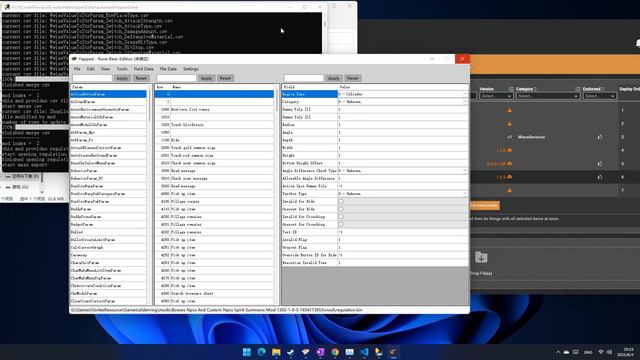This screenshot has height=360, width=640.
Task: Tick the Invalid for Ride checkbox
Action: pos(340,201)
